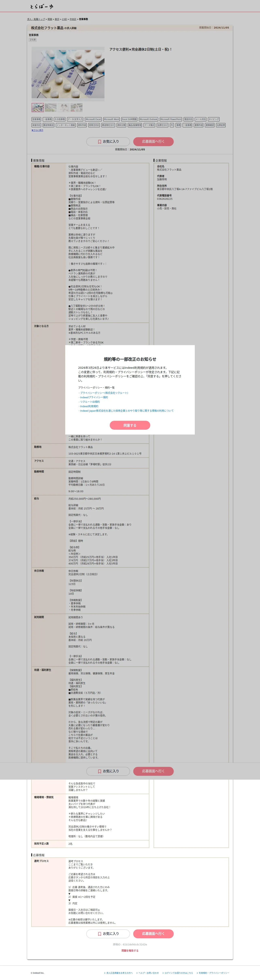Click the 備品/設備管理 tag chip
Viewport: 260px width, 980px height.
tap(135, 125)
